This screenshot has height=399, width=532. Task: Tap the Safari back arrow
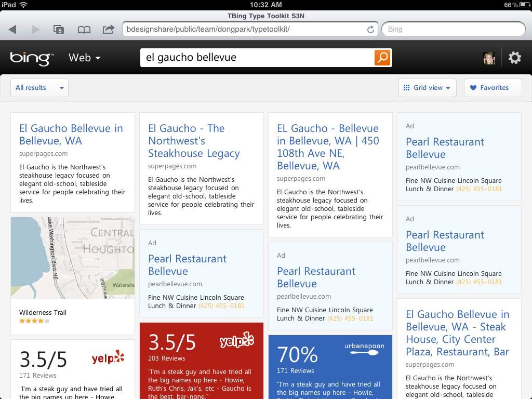12,30
